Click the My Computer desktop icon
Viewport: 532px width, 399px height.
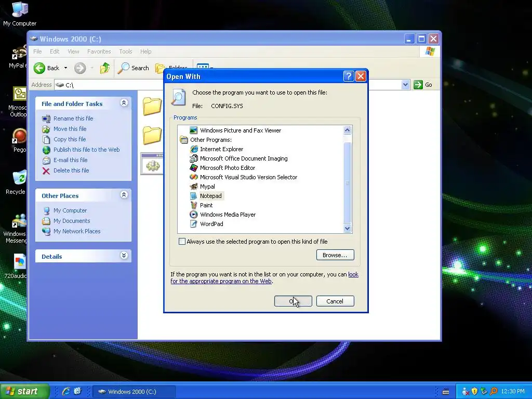pyautogui.click(x=20, y=14)
